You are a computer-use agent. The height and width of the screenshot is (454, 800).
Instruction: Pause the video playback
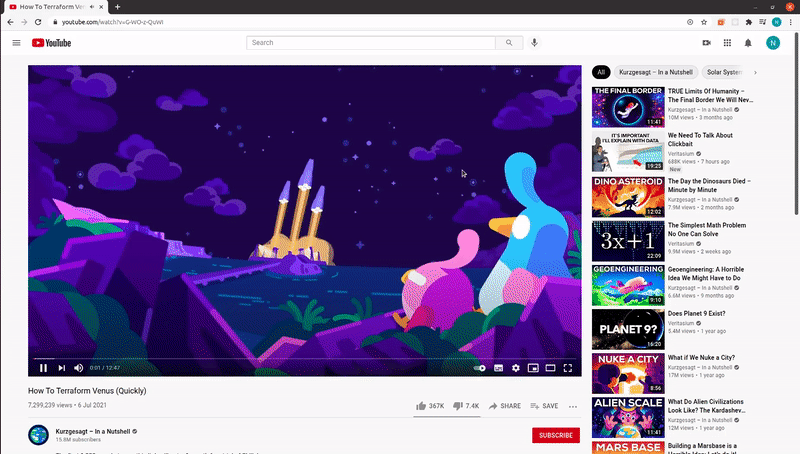[43, 368]
